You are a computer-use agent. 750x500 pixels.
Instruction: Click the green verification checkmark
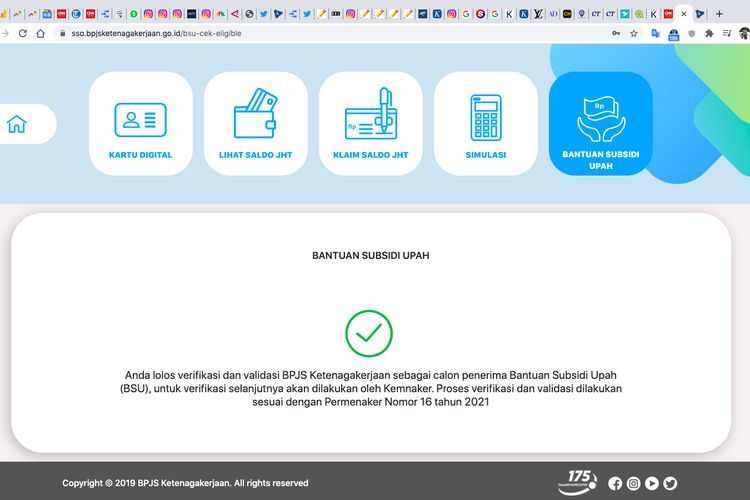point(369,333)
